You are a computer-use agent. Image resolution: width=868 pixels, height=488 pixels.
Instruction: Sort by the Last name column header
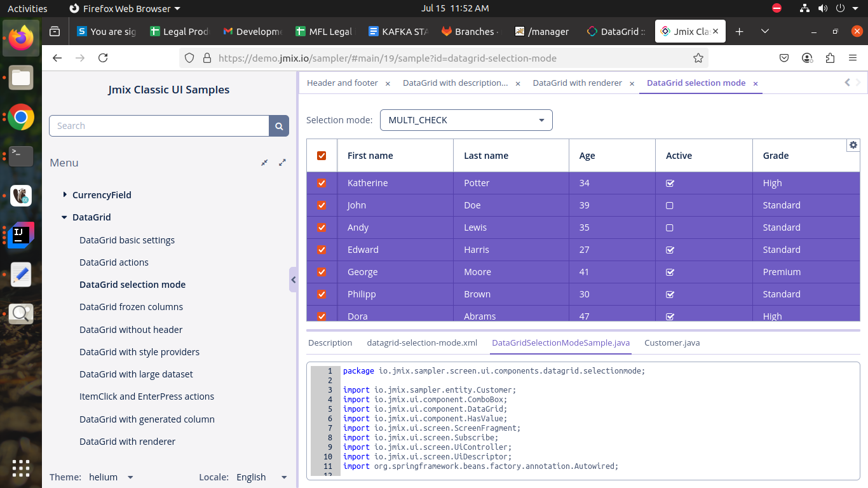(x=511, y=156)
